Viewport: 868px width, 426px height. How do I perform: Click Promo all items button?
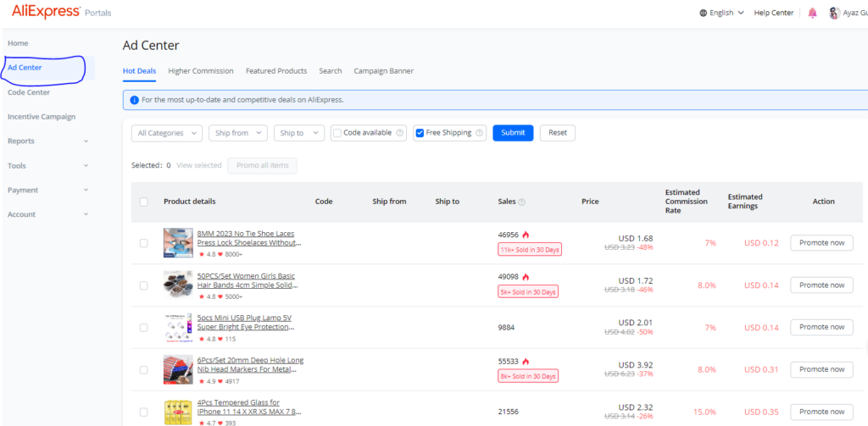[263, 165]
